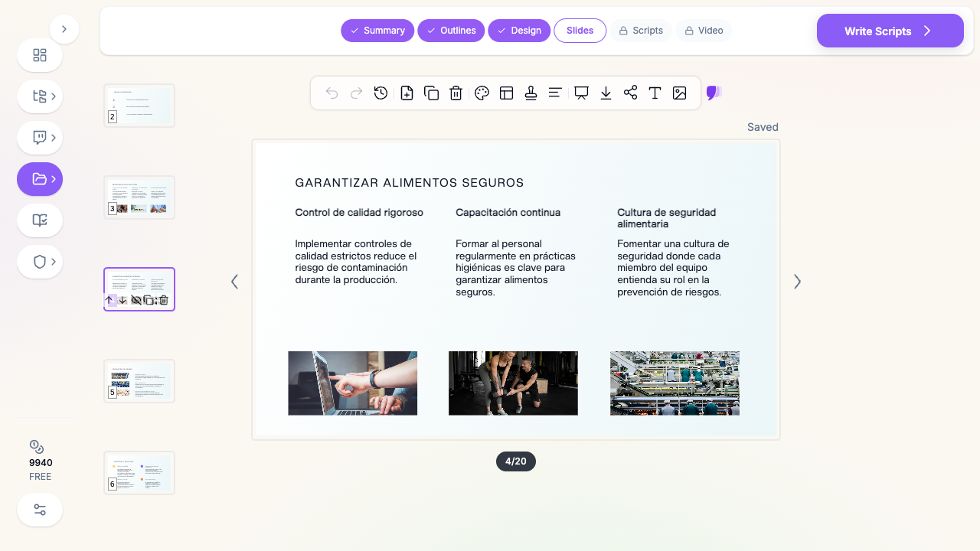
Task: Open the locked Scripts step
Action: click(x=641, y=31)
